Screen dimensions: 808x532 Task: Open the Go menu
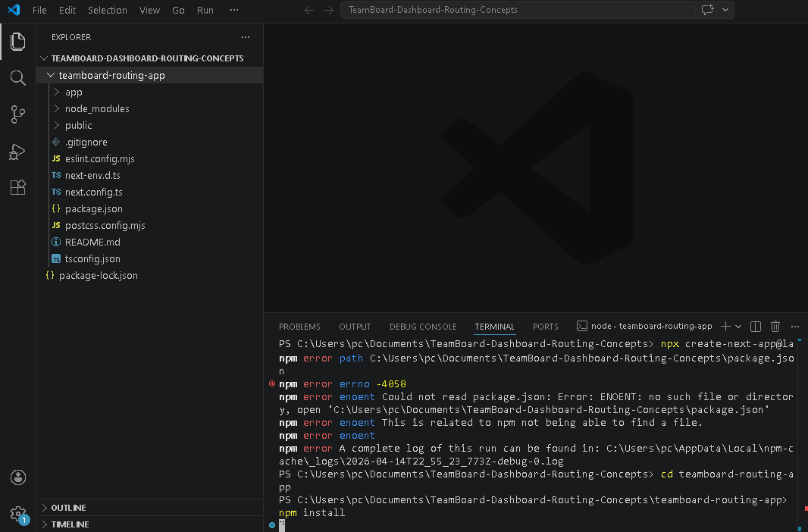tap(178, 11)
